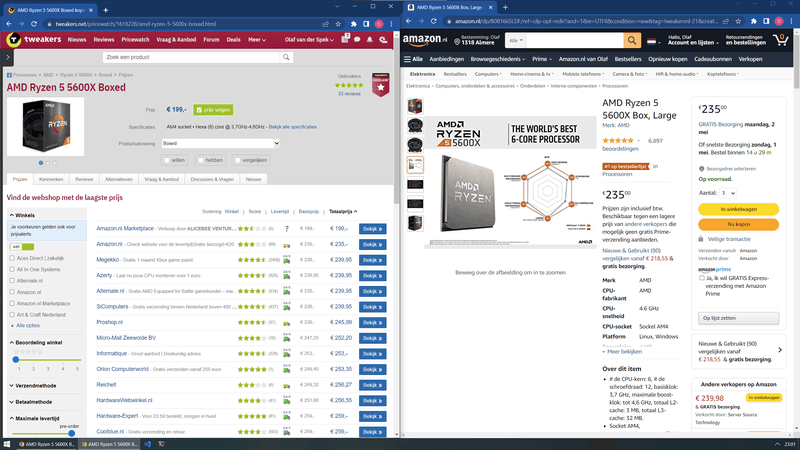Expand the Tweakers left sidebar arrow
This screenshot has height=450, width=800.
coord(8,57)
